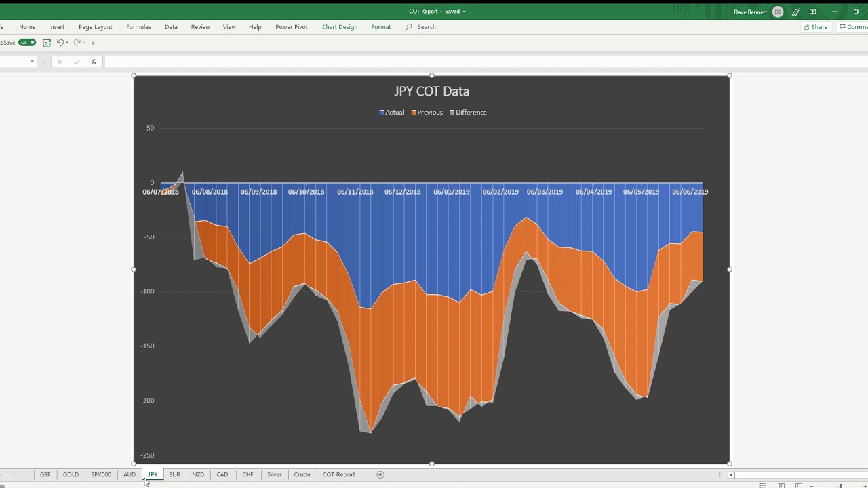Click the Dave Bennett account avatar
The width and height of the screenshot is (868, 488).
pyautogui.click(x=778, y=12)
